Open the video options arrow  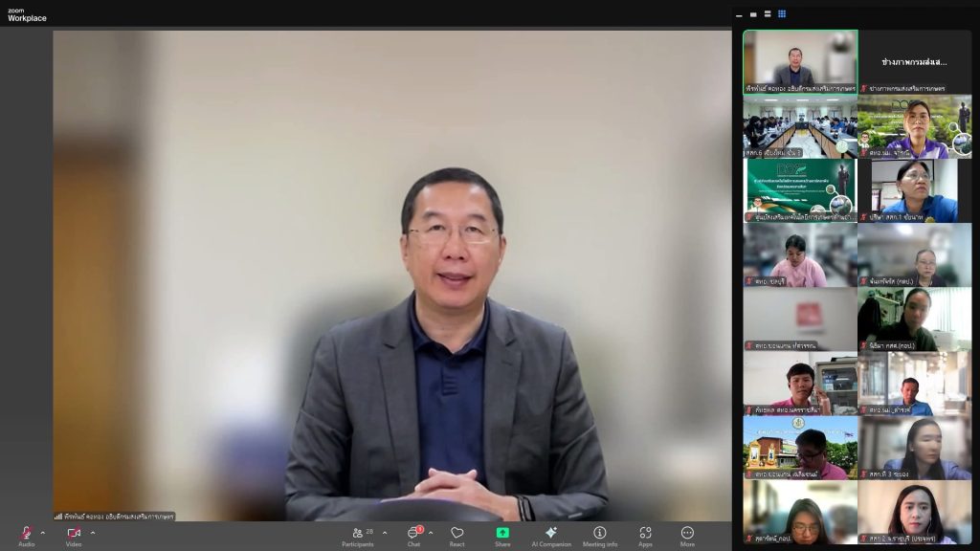[93, 533]
